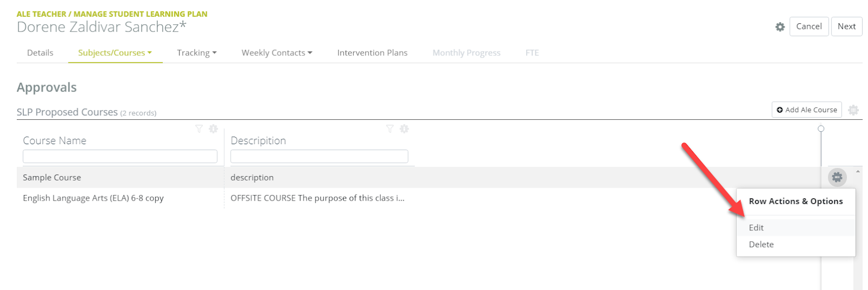868x290 pixels.
Task: Click the Next button
Action: tap(846, 27)
